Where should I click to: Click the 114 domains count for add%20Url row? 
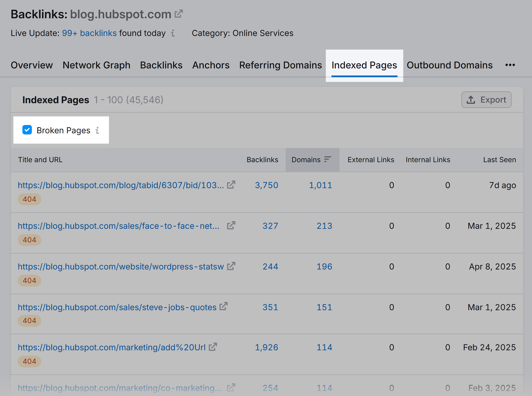(324, 347)
